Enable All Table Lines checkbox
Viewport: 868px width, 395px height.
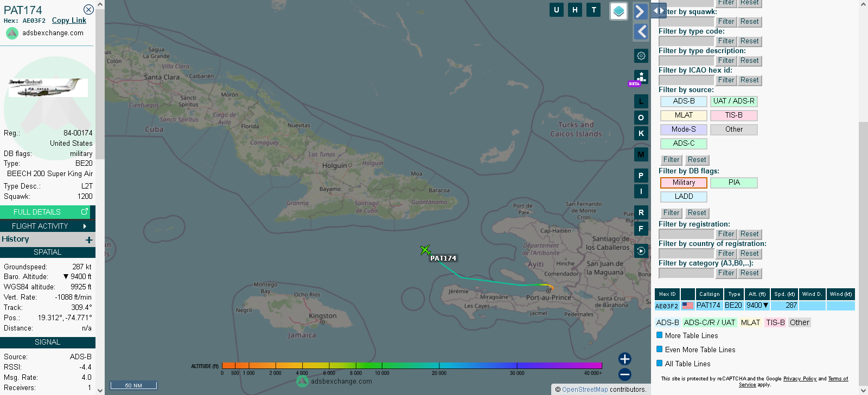(660, 364)
